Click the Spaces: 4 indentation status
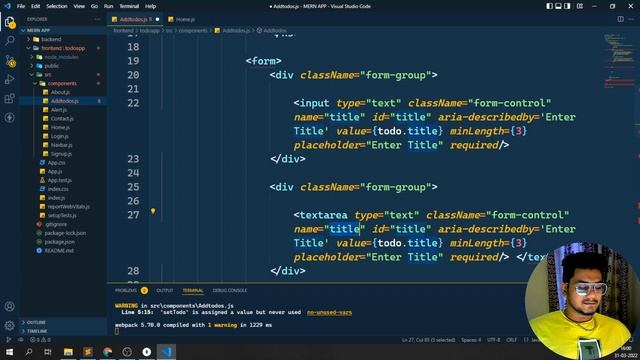 point(471,340)
